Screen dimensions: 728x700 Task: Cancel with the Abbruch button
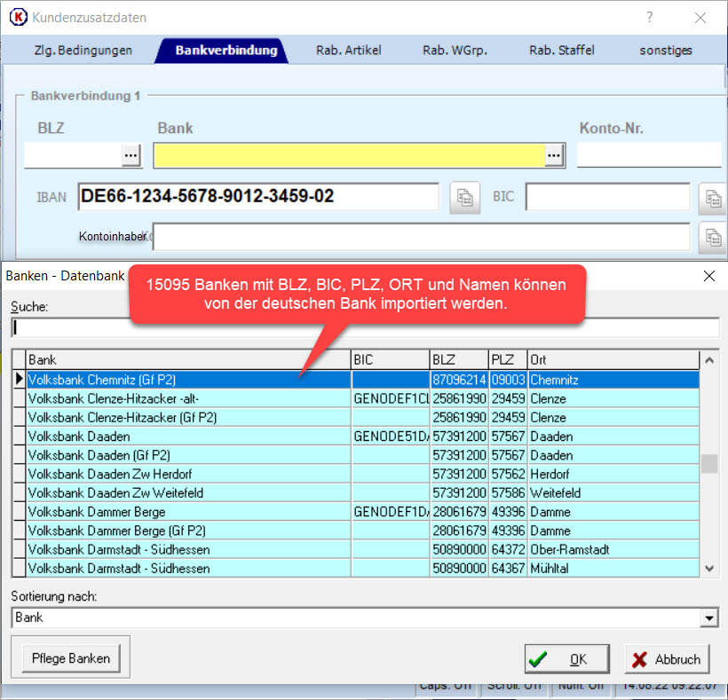[x=667, y=659]
